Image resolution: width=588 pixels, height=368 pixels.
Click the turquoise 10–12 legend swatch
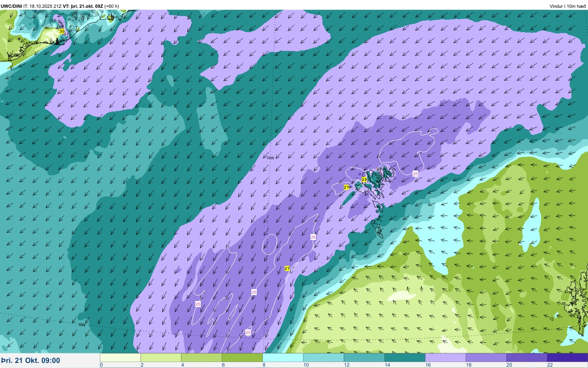pyautogui.click(x=323, y=357)
